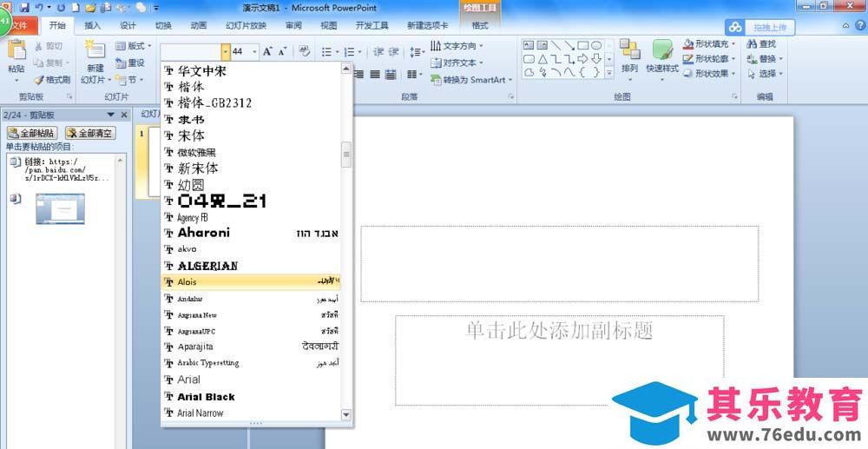
Task: Click the Open folder icon in quick access toolbar
Action: 91,8
